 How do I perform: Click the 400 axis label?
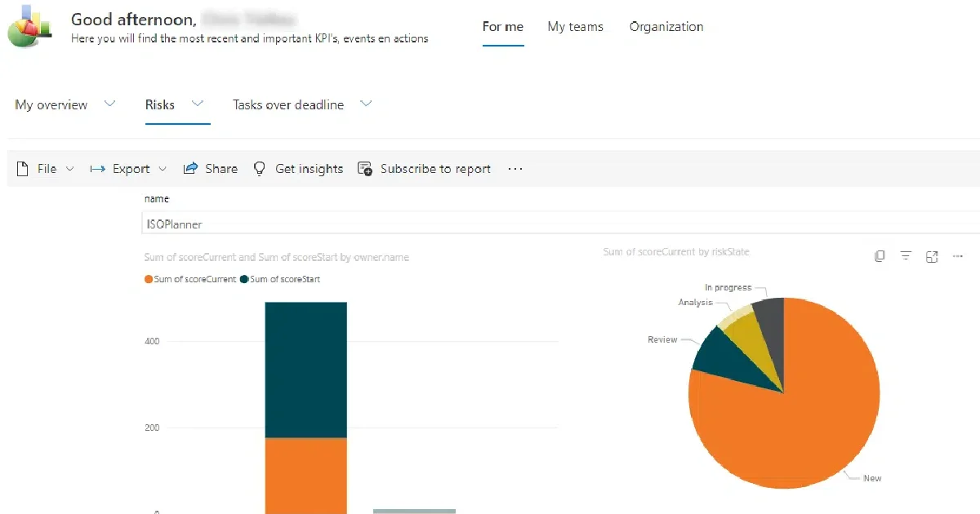tap(151, 341)
